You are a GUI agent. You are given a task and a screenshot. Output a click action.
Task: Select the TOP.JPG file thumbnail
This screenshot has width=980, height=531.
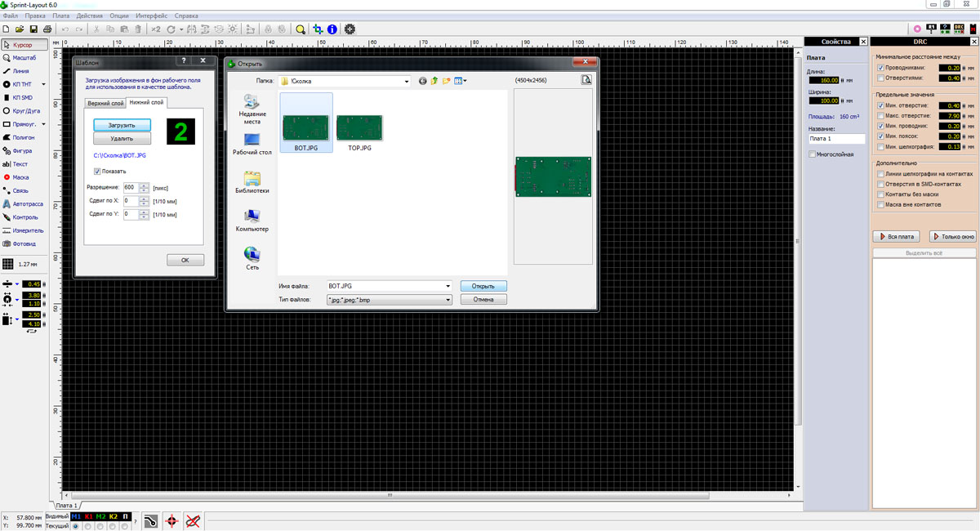coord(359,131)
